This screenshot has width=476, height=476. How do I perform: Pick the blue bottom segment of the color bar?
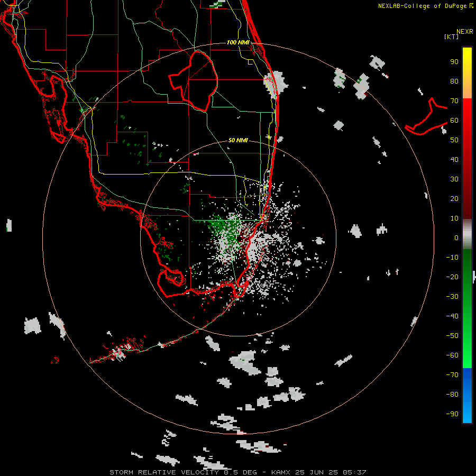click(467, 396)
